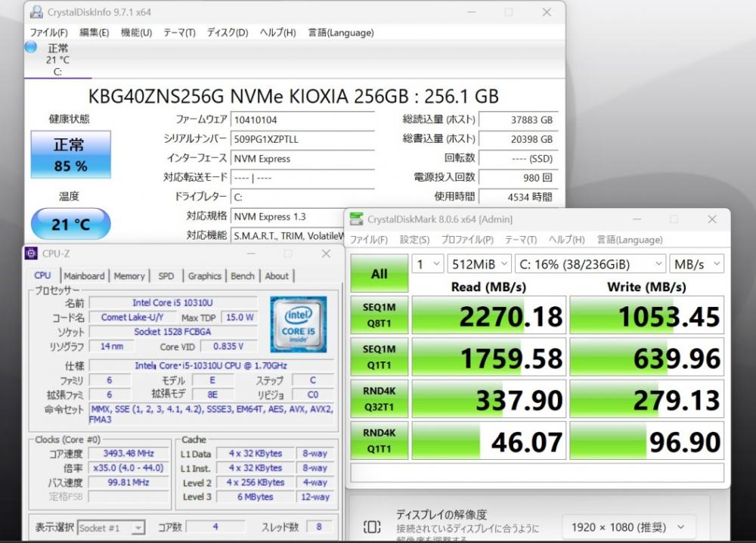Open the test count dropdown showing 1
Viewport: 756px width, 543px height.
(x=428, y=264)
